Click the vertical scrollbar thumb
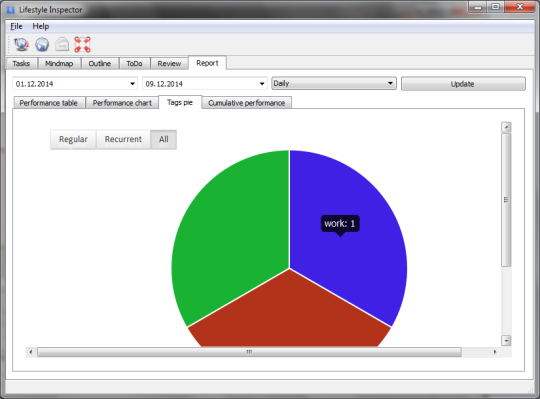Screen dimensions: 540x399 point(506,200)
